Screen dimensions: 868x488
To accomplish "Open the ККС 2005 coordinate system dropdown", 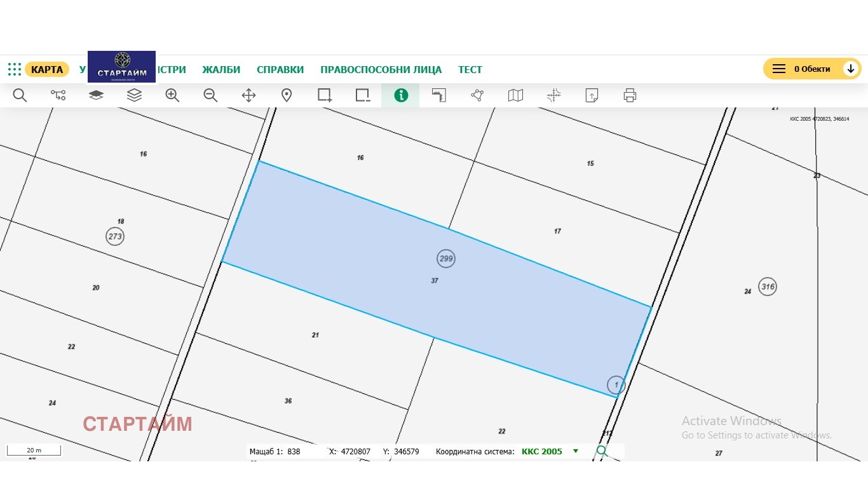I will [576, 451].
